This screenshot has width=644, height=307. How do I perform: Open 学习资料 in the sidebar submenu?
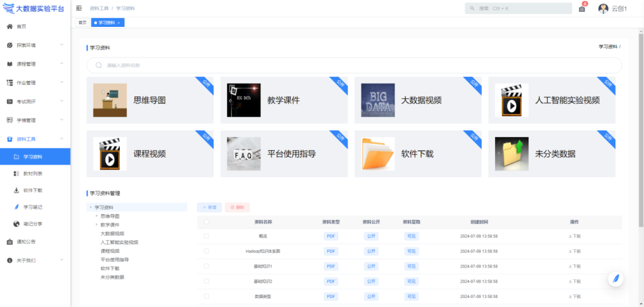point(35,157)
